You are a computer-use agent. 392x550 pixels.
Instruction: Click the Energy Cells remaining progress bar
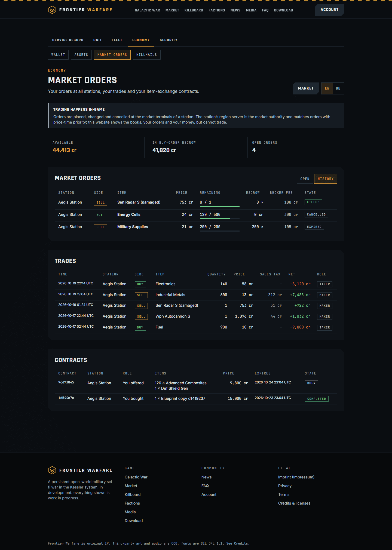pos(220,219)
